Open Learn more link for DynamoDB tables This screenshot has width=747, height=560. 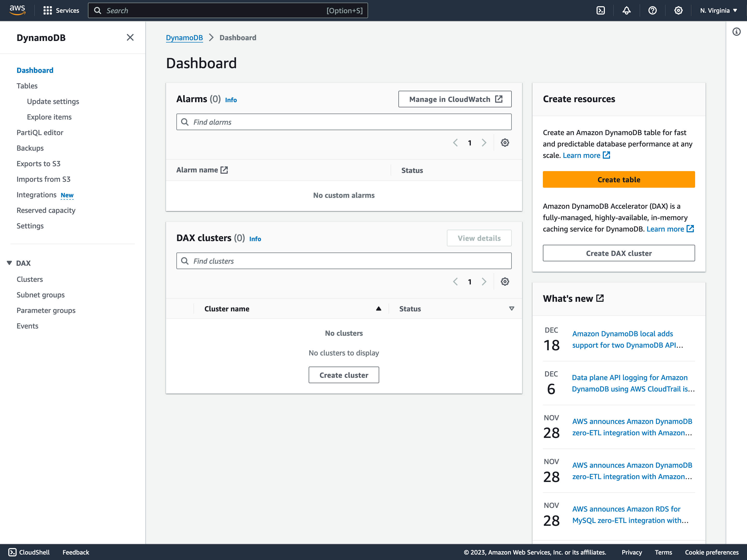(581, 155)
